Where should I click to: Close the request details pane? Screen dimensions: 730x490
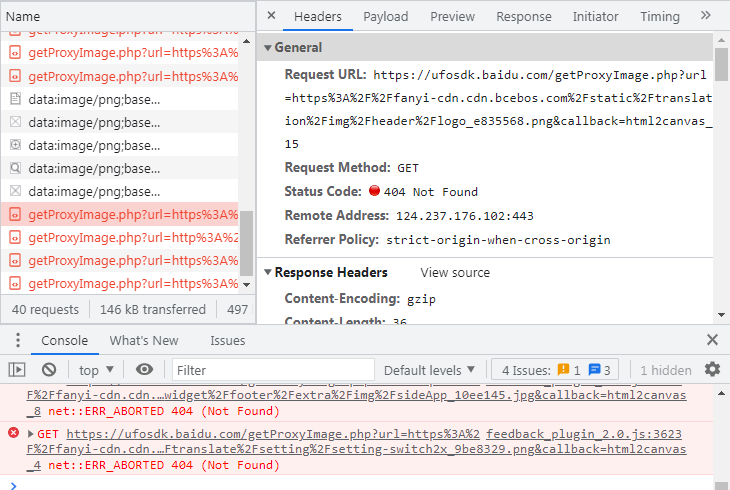click(x=272, y=16)
